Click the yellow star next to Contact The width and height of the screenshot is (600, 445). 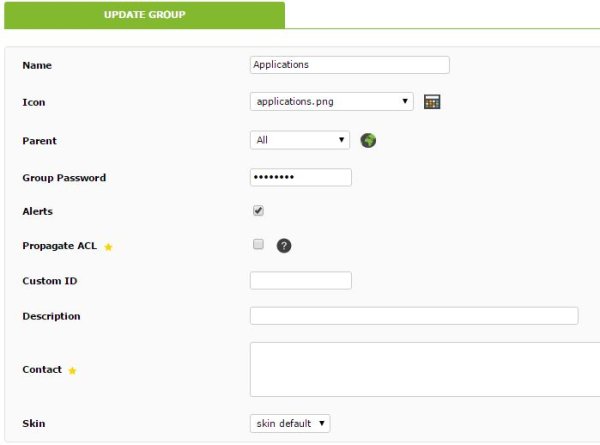pos(72,370)
